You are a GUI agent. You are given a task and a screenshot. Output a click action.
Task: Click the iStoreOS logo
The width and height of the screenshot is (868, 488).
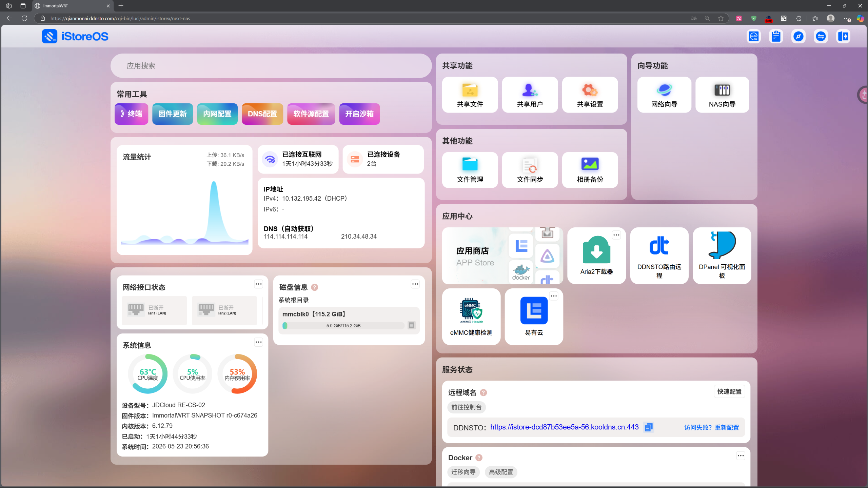point(75,36)
